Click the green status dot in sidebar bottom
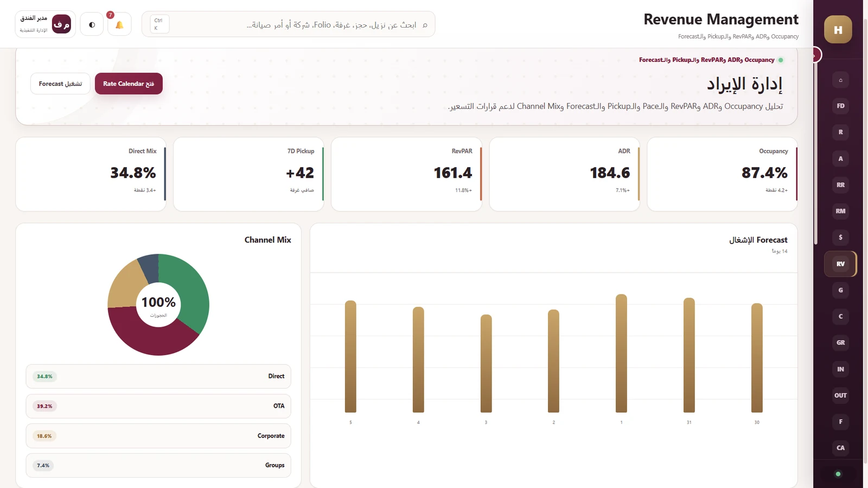The width and height of the screenshot is (868, 488). point(838,474)
